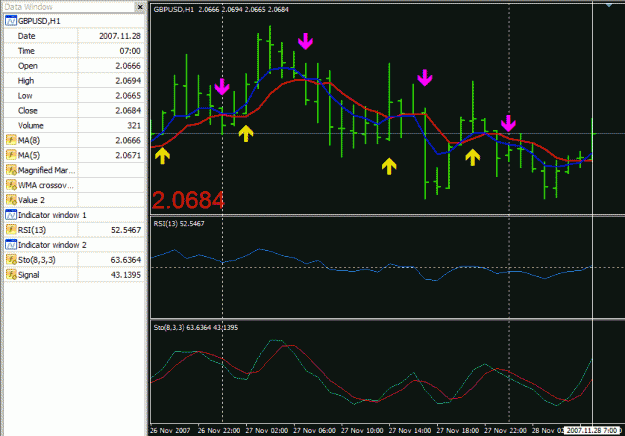Click the 27 Nov 14:00 time axis label
The image size is (625, 436).
coord(410,430)
